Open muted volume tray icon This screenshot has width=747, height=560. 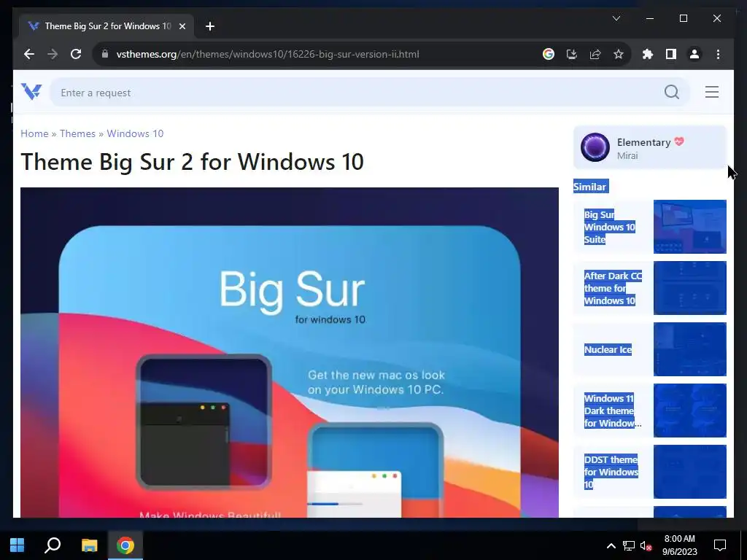coord(646,545)
